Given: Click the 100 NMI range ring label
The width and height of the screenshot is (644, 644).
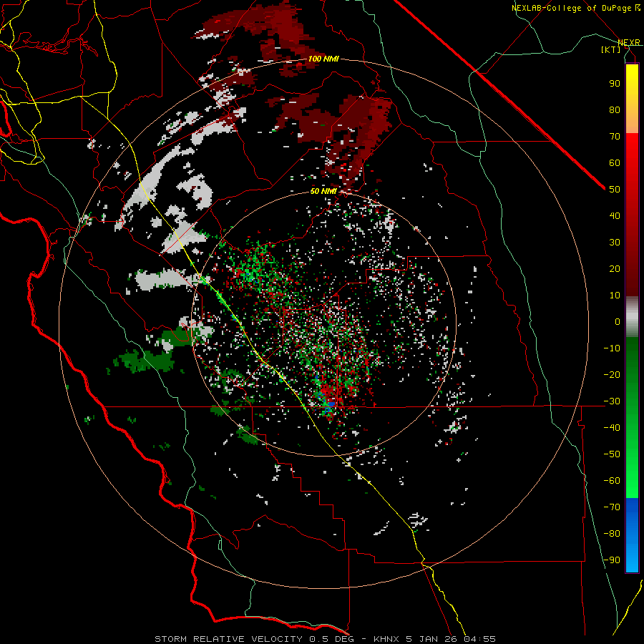Looking at the screenshot, I should coord(323,59).
